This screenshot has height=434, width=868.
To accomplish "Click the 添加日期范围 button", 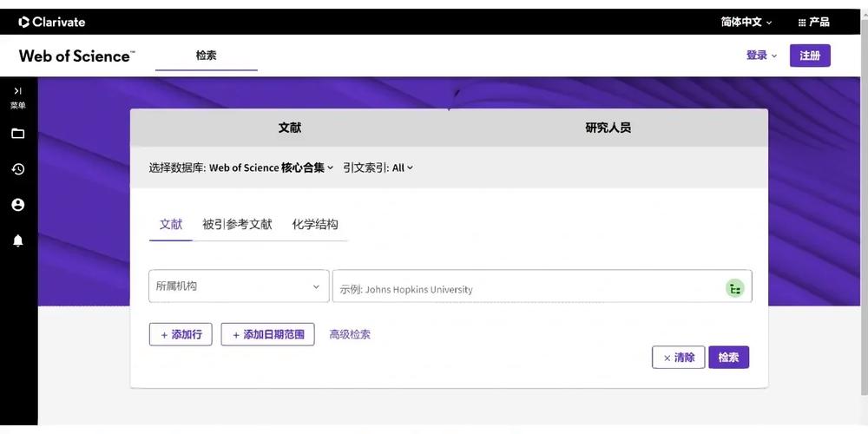I will 268,334.
